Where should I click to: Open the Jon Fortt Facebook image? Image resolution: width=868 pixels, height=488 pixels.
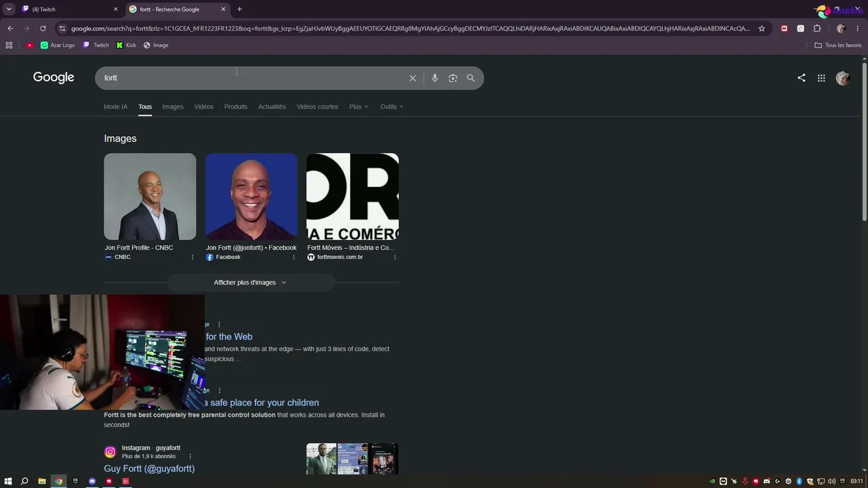click(251, 197)
